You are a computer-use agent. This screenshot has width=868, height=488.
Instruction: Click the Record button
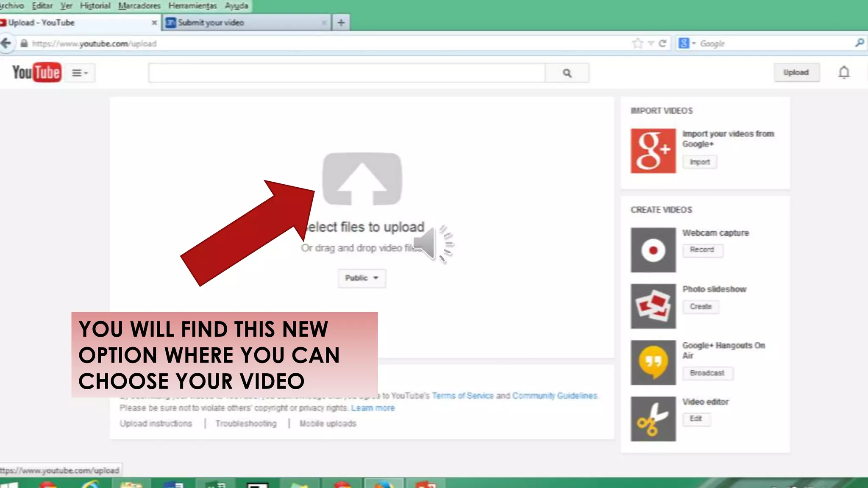702,250
